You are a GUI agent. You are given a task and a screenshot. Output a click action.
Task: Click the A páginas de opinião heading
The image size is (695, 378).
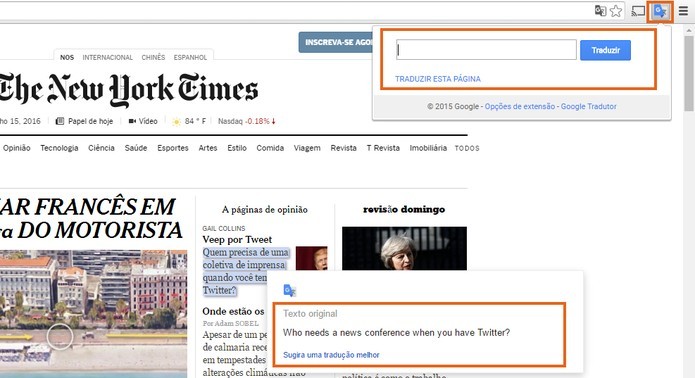click(x=265, y=210)
